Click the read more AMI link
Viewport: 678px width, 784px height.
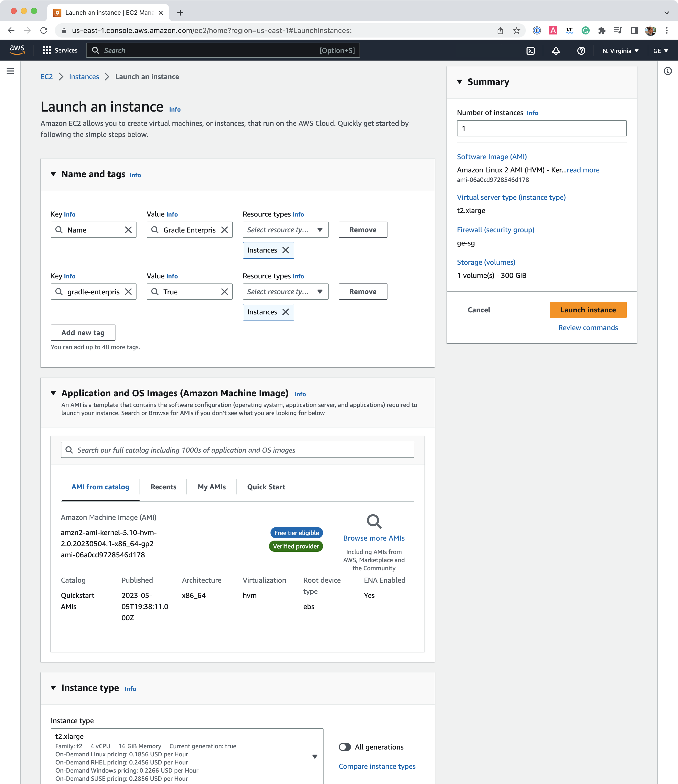pos(583,170)
